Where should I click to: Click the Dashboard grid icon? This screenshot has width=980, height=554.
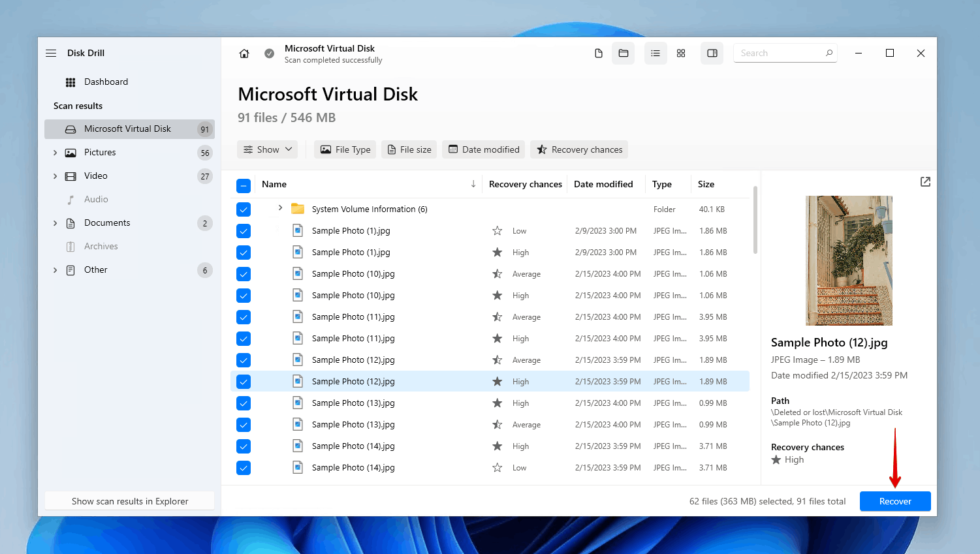coord(70,82)
